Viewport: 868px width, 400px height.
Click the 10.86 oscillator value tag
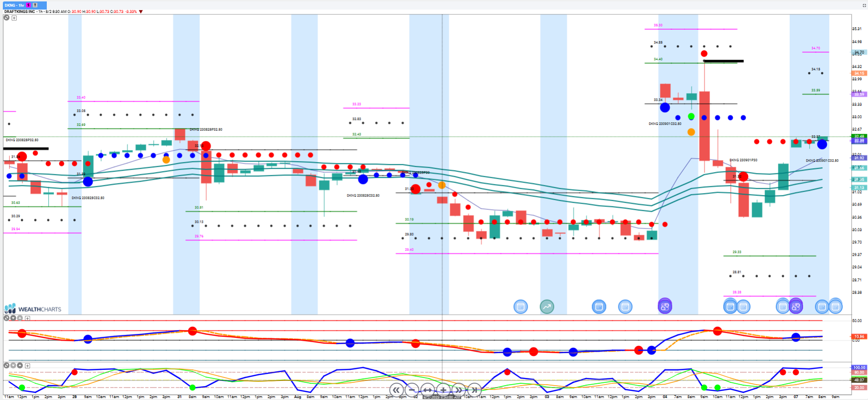coord(859,336)
